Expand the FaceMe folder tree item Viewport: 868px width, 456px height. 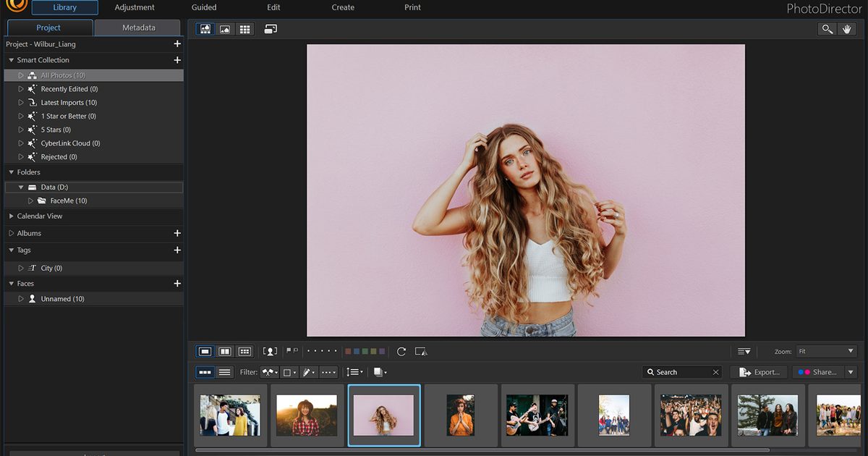click(x=31, y=200)
